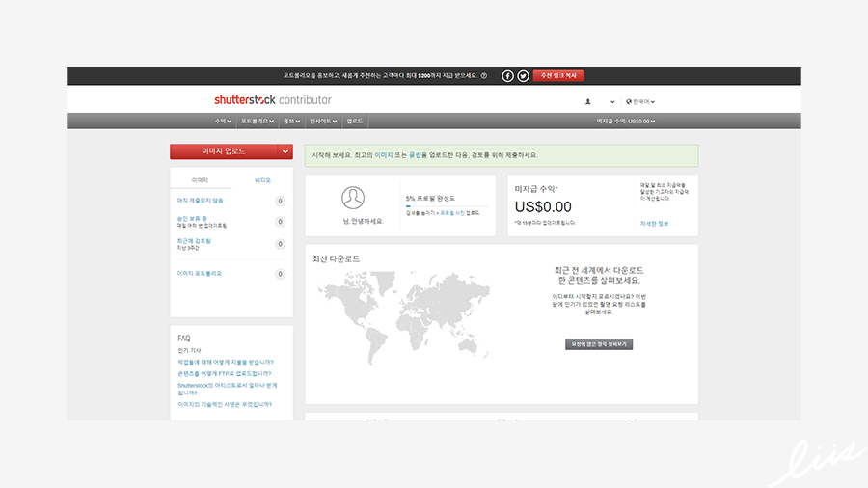868x488 pixels.
Task: Open the 홍보 menu dropdown
Action: [291, 122]
